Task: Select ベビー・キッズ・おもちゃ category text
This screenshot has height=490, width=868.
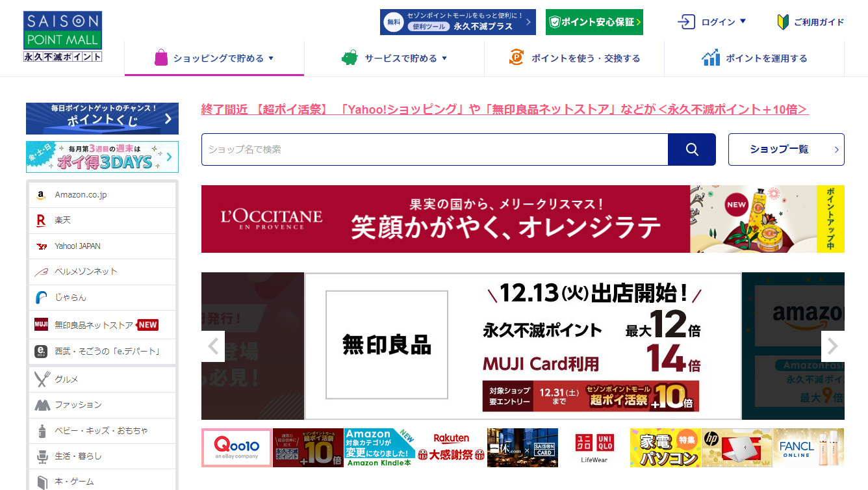Action: tap(101, 431)
